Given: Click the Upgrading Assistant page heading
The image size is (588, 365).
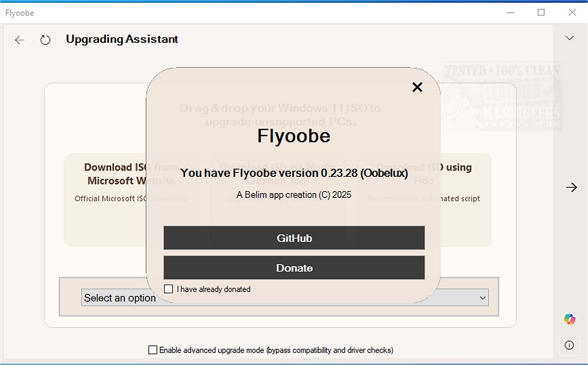Looking at the screenshot, I should (x=122, y=39).
